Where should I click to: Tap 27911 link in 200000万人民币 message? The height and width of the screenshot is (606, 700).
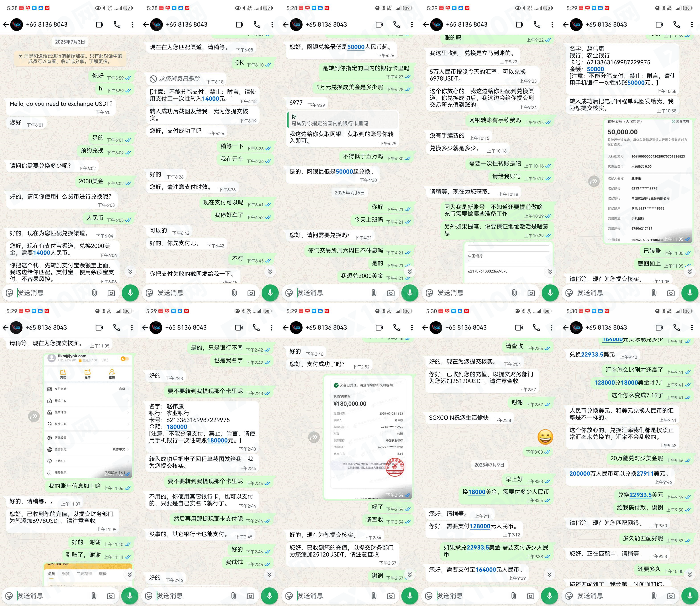[x=645, y=473]
